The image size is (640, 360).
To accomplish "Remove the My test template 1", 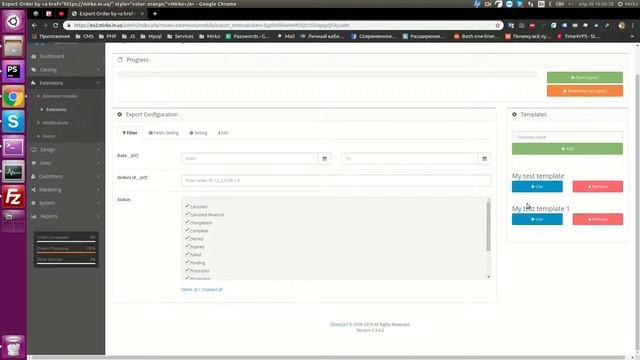I will (598, 219).
